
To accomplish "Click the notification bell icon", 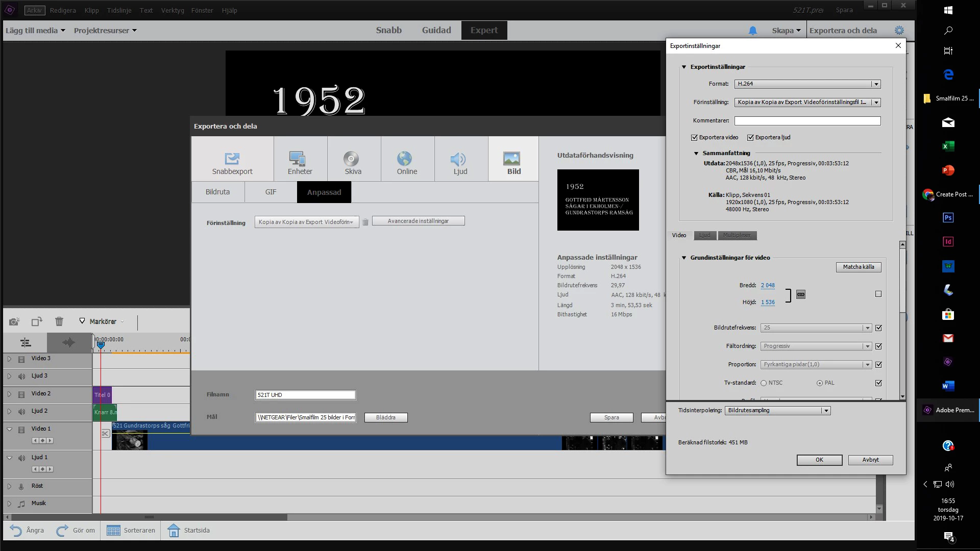I will click(752, 31).
